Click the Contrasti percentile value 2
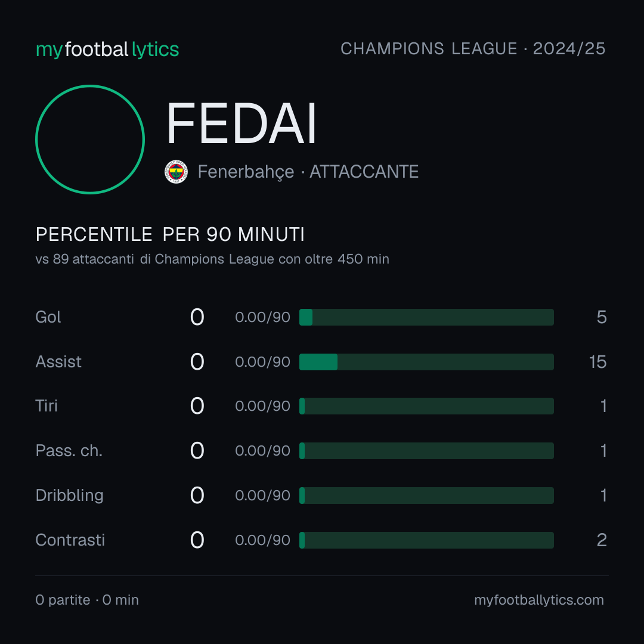 point(602,540)
